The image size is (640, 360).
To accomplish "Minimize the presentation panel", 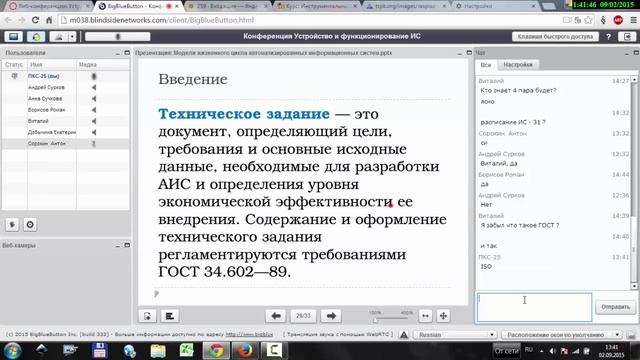I will coord(460,53).
